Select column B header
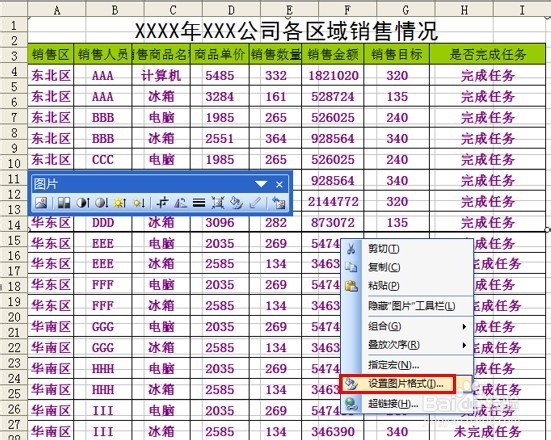The image size is (551, 440). (x=115, y=10)
